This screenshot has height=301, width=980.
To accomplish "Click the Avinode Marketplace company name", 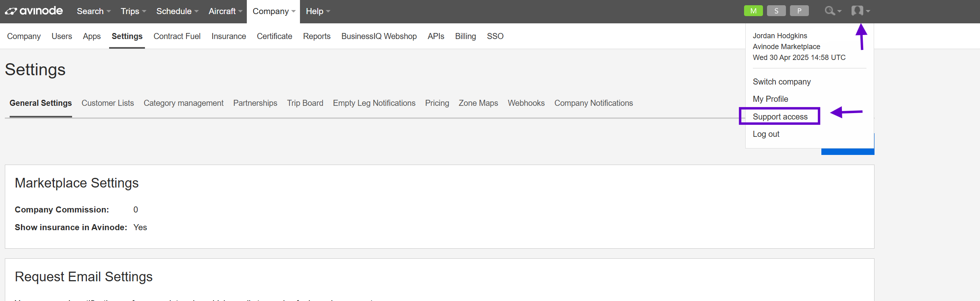I will pos(786,47).
